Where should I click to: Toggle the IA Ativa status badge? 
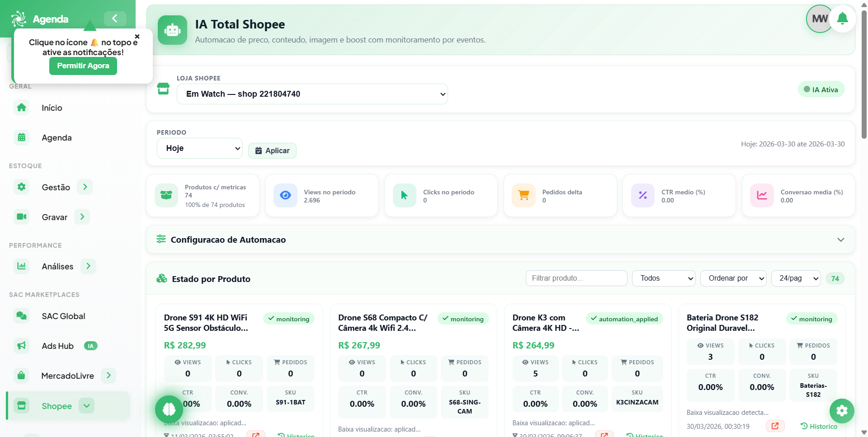tap(821, 89)
